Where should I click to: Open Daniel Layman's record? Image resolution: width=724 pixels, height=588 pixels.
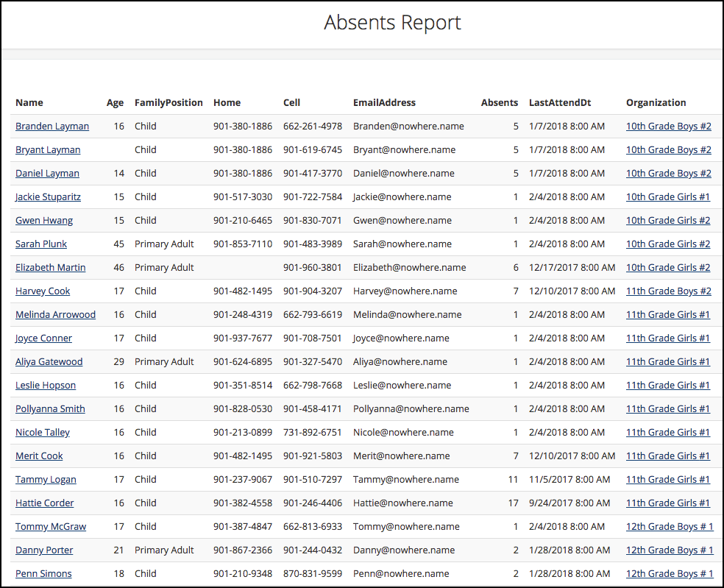click(x=47, y=173)
